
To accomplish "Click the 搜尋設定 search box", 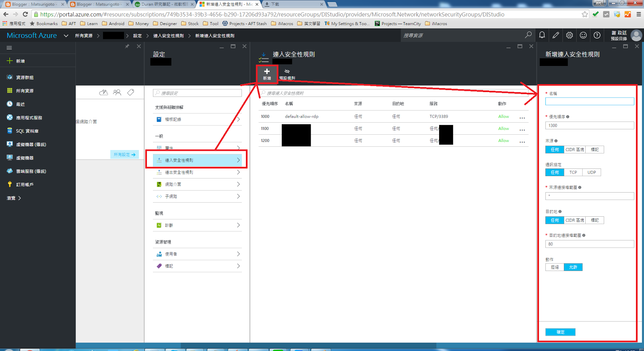I will pos(197,93).
